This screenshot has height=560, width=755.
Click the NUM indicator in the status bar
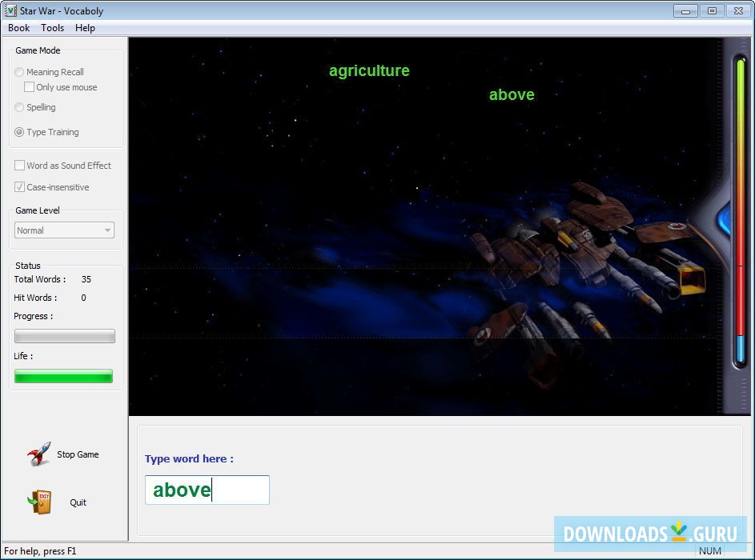(710, 551)
